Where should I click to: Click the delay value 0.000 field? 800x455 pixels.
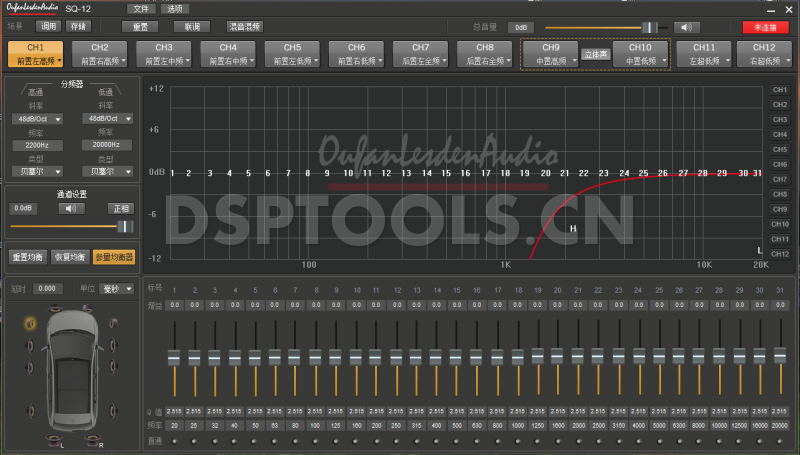pyautogui.click(x=47, y=289)
